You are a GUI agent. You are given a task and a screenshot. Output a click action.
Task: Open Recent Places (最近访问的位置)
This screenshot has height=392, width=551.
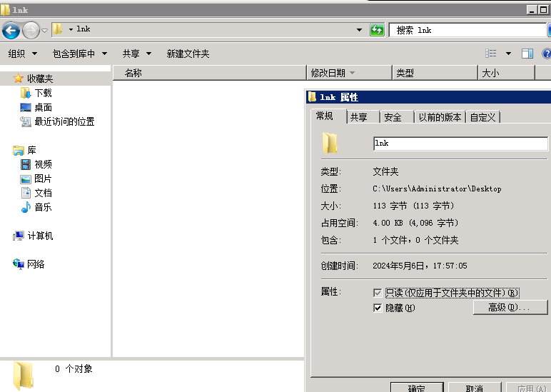pos(64,121)
